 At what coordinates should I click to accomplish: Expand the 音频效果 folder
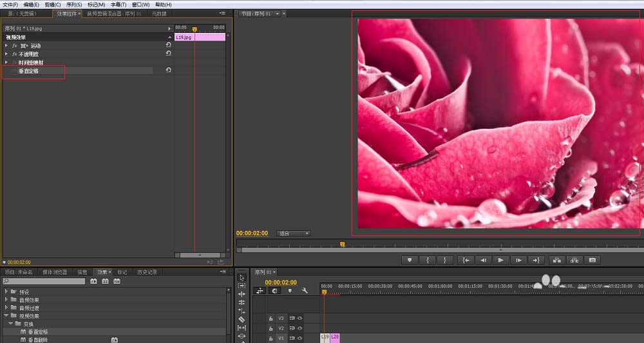6,300
